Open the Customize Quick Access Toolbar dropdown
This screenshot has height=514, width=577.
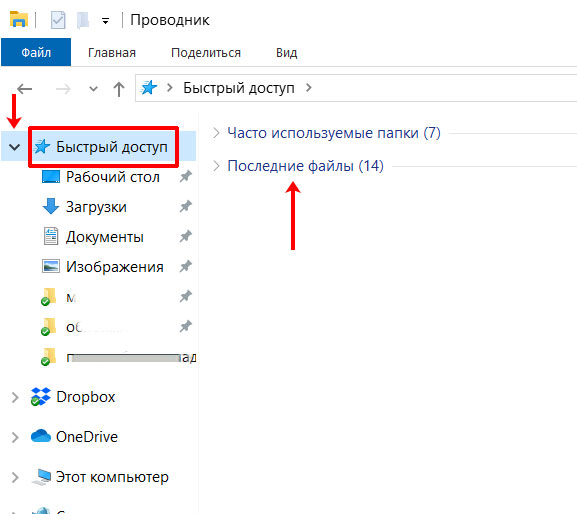pyautogui.click(x=106, y=21)
